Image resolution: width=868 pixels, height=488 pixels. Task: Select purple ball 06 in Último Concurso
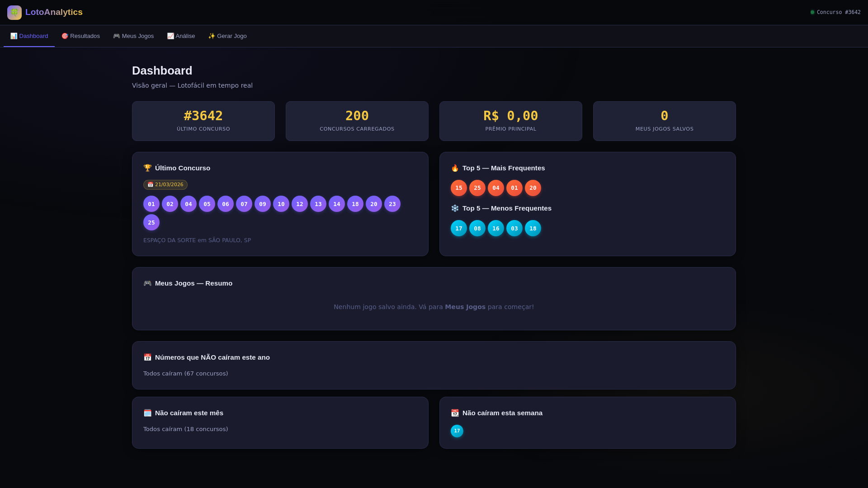(226, 204)
